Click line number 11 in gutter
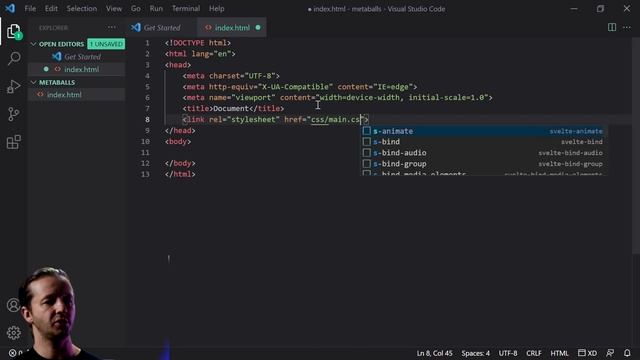The width and height of the screenshot is (640, 360). click(x=145, y=153)
